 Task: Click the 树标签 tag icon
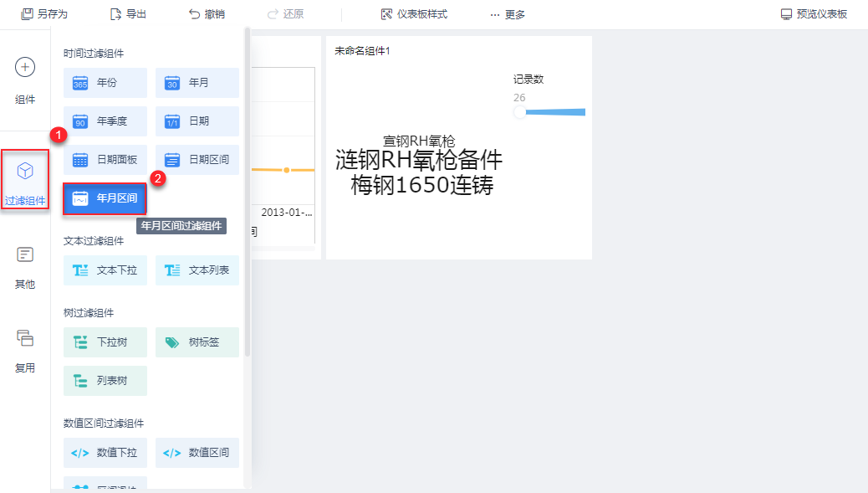tap(172, 342)
